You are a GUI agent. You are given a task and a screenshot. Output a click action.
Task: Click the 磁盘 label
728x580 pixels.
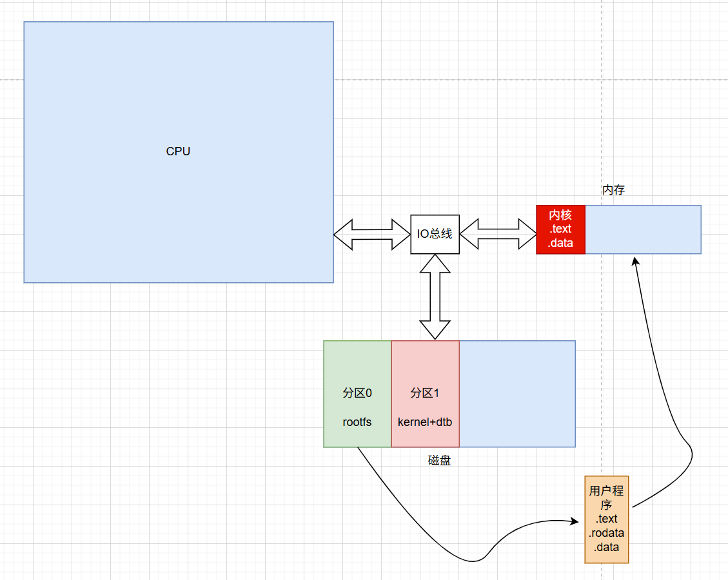(x=439, y=460)
